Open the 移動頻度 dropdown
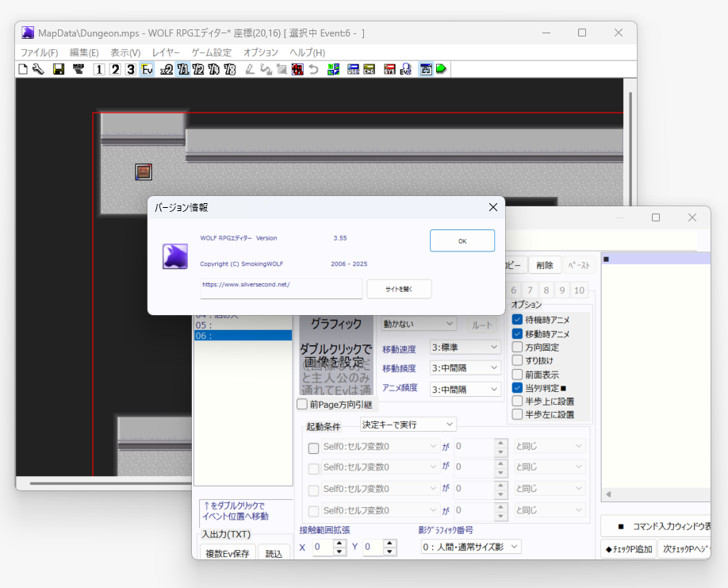This screenshot has height=588, width=728. pyautogui.click(x=465, y=368)
